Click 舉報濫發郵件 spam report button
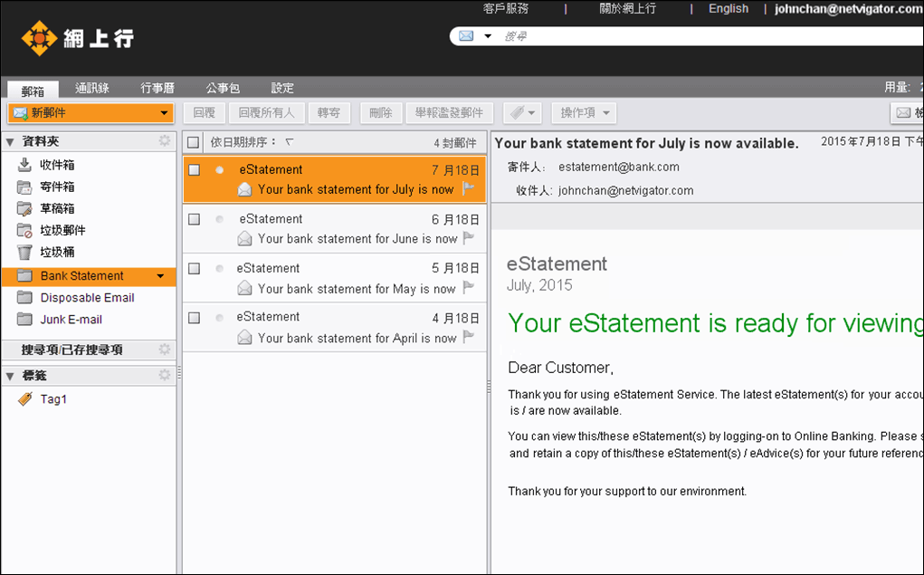 click(x=449, y=112)
